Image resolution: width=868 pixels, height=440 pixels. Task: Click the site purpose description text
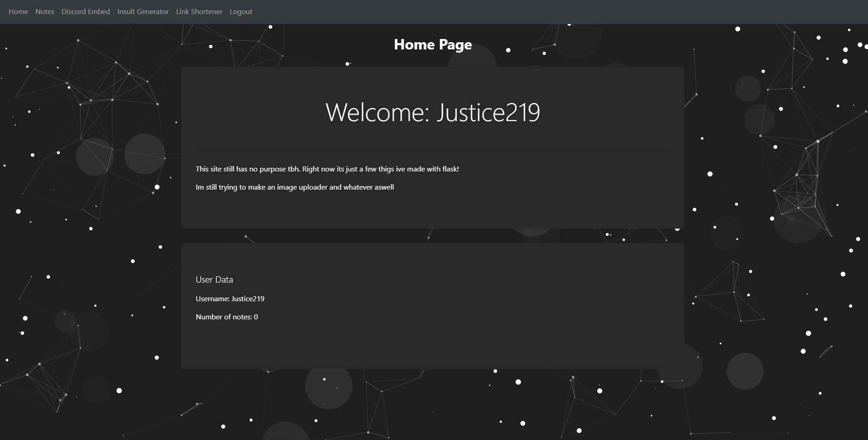(327, 168)
